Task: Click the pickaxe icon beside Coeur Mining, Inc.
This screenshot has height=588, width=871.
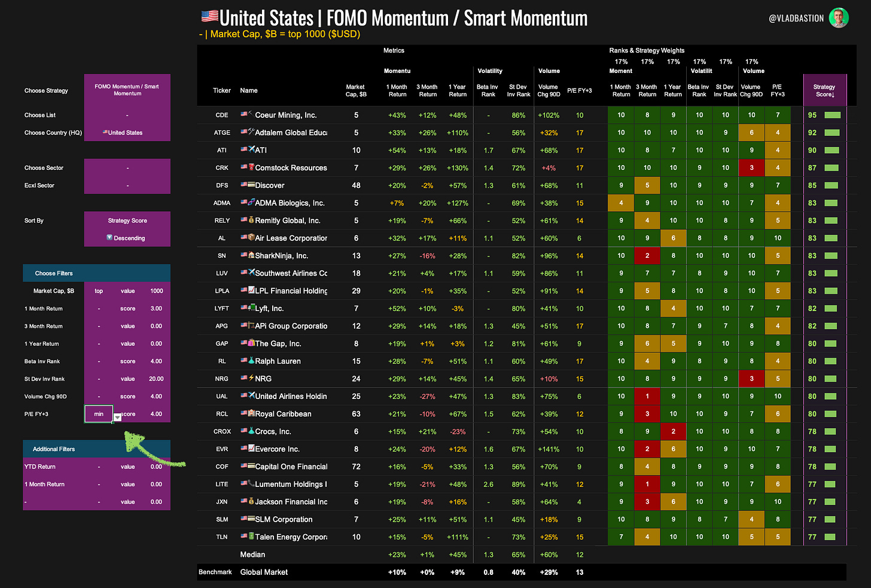Action: tap(251, 114)
